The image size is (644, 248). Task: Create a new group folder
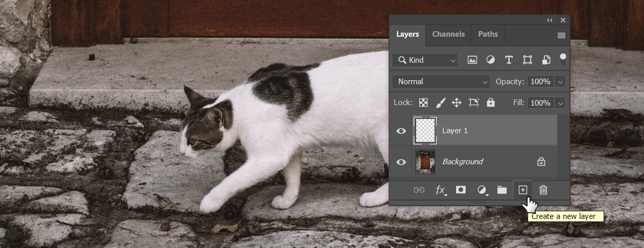pos(502,190)
